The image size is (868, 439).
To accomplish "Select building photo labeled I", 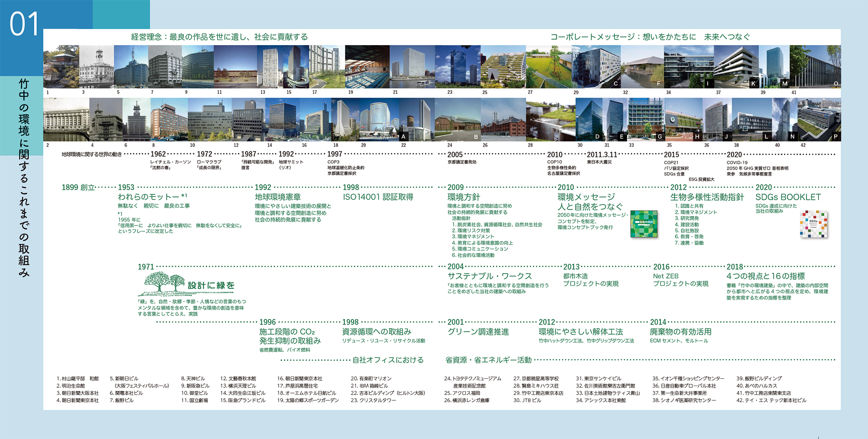I will coord(689,67).
